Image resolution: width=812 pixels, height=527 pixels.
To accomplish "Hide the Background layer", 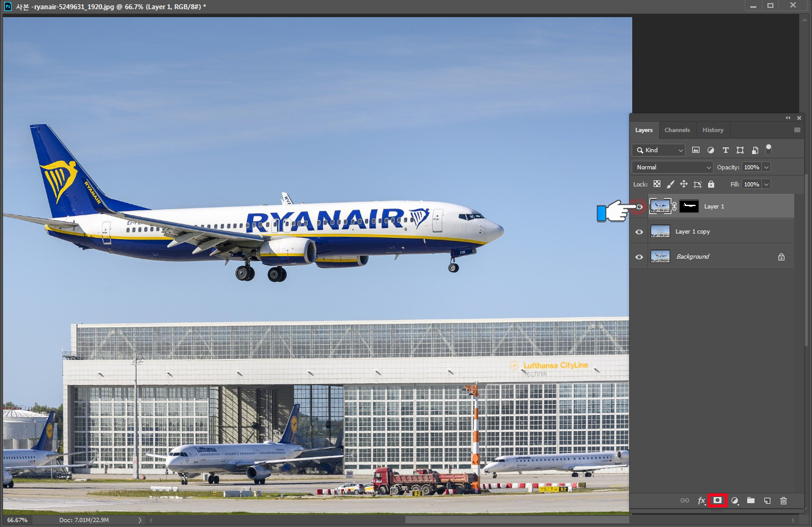I will coord(639,257).
